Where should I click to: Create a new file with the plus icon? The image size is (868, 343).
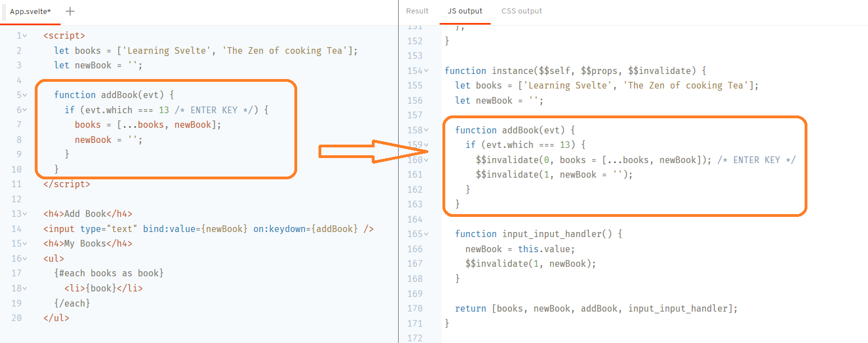(x=70, y=11)
